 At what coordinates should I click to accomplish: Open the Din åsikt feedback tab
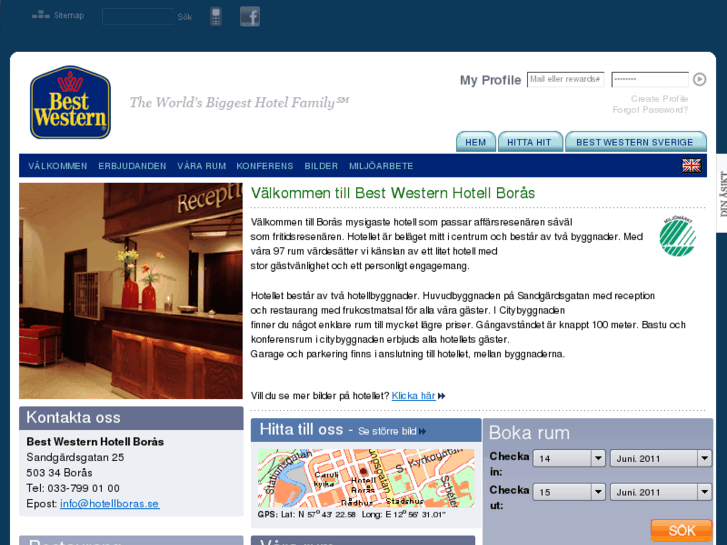click(722, 193)
